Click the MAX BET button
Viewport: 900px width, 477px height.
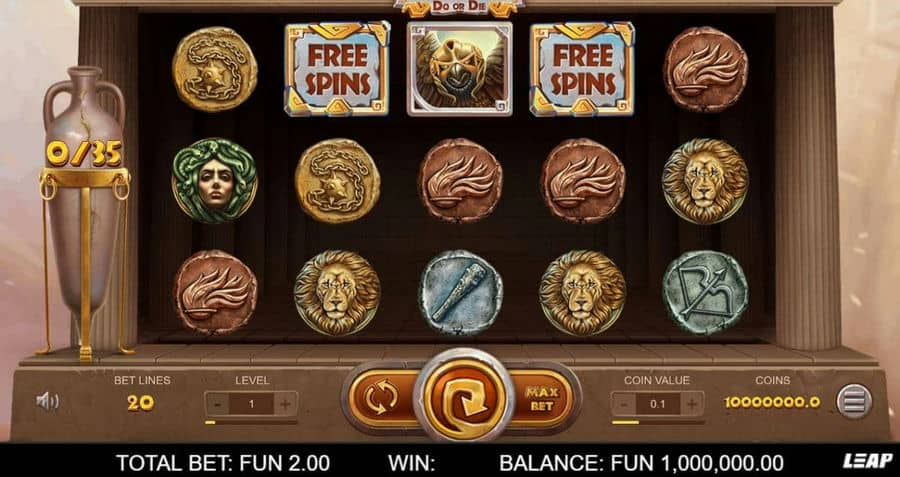pyautogui.click(x=541, y=398)
